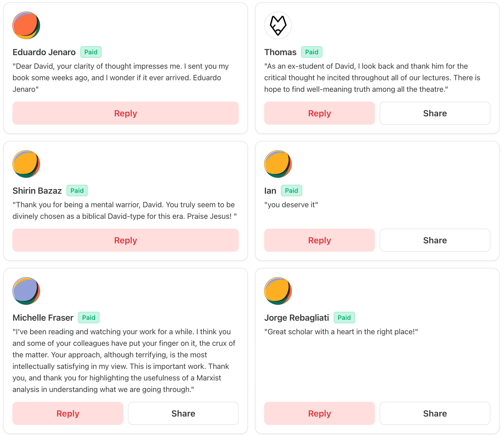
Task: Click Ian's profile avatar icon
Action: coord(278,164)
